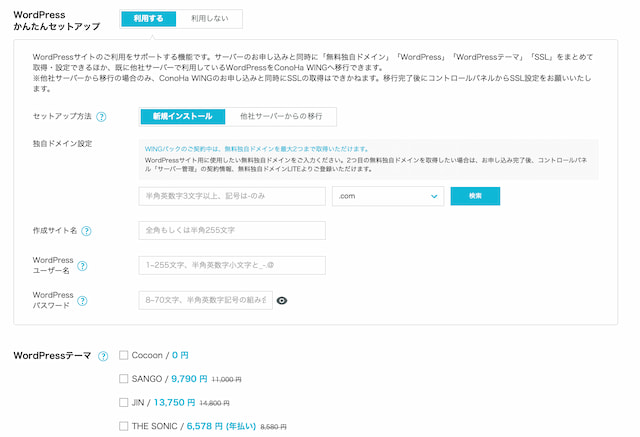
Task: Click the WINGパック free domain notice text
Action: 257,149
